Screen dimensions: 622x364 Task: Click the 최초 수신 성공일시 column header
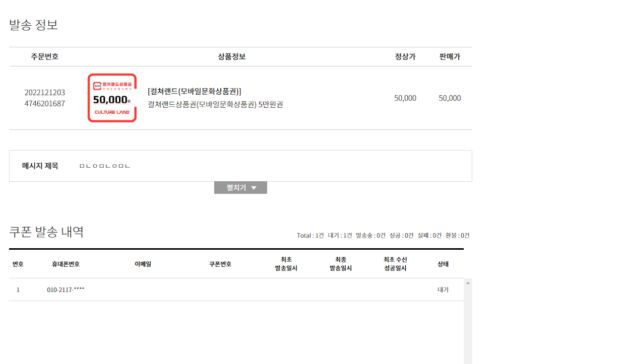tap(395, 264)
